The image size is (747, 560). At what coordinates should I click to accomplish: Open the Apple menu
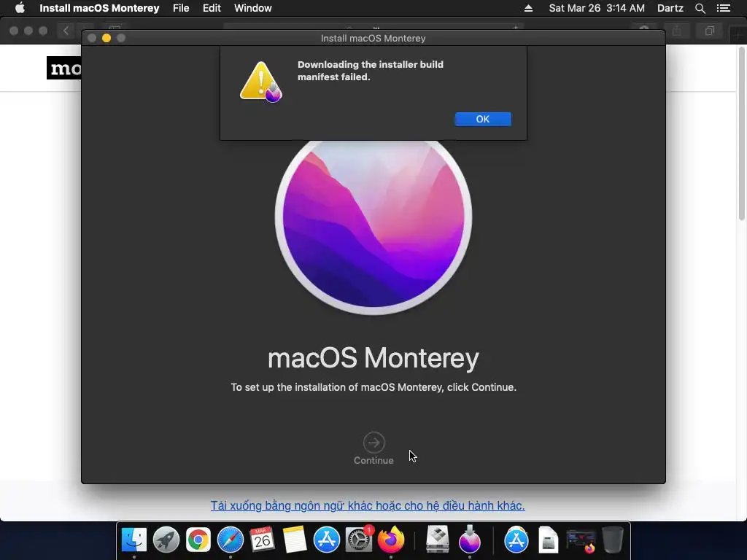coord(20,8)
